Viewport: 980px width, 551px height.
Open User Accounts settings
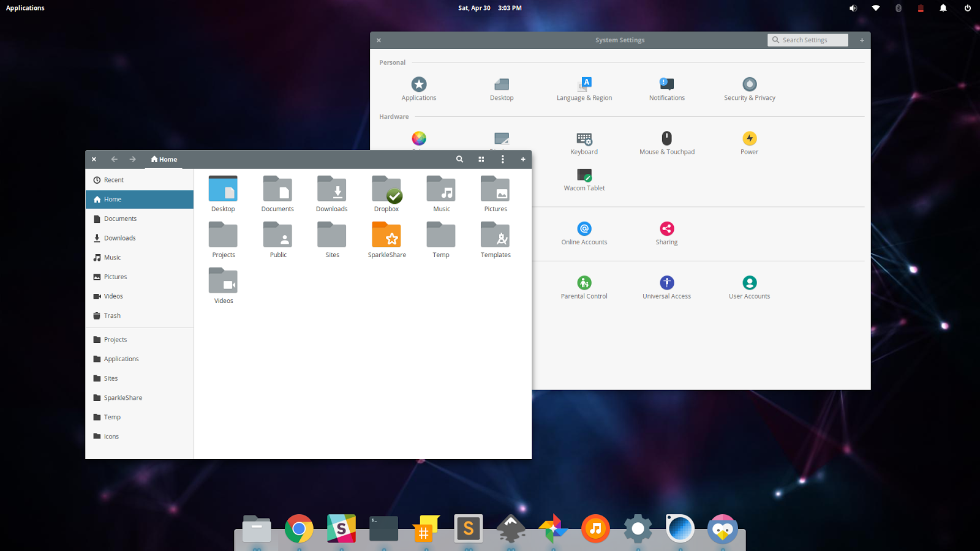750,282
